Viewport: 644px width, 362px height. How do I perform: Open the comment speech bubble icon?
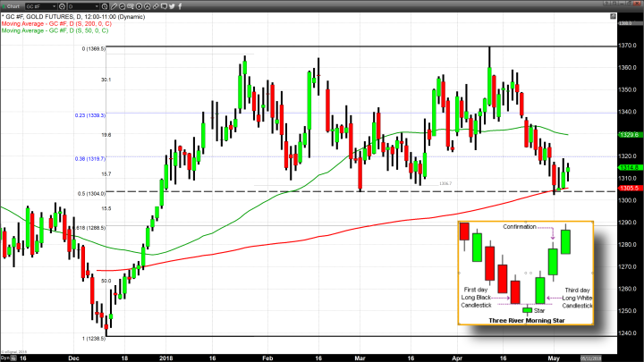pos(164,6)
